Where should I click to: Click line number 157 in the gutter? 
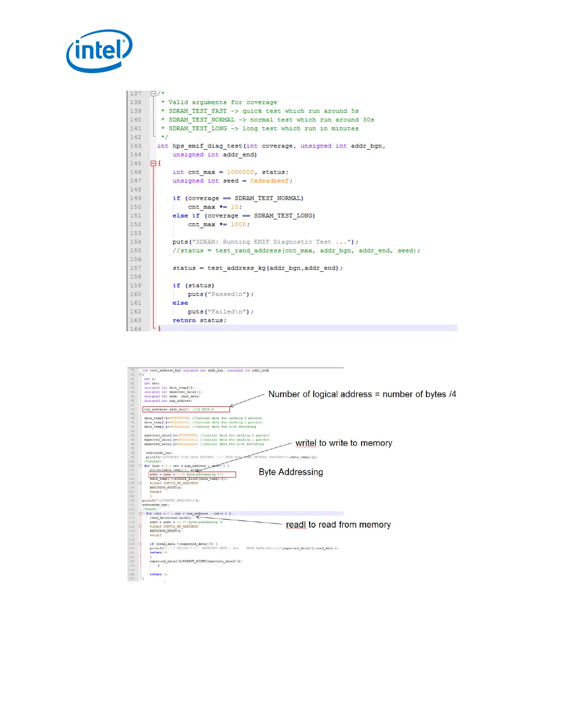136,268
